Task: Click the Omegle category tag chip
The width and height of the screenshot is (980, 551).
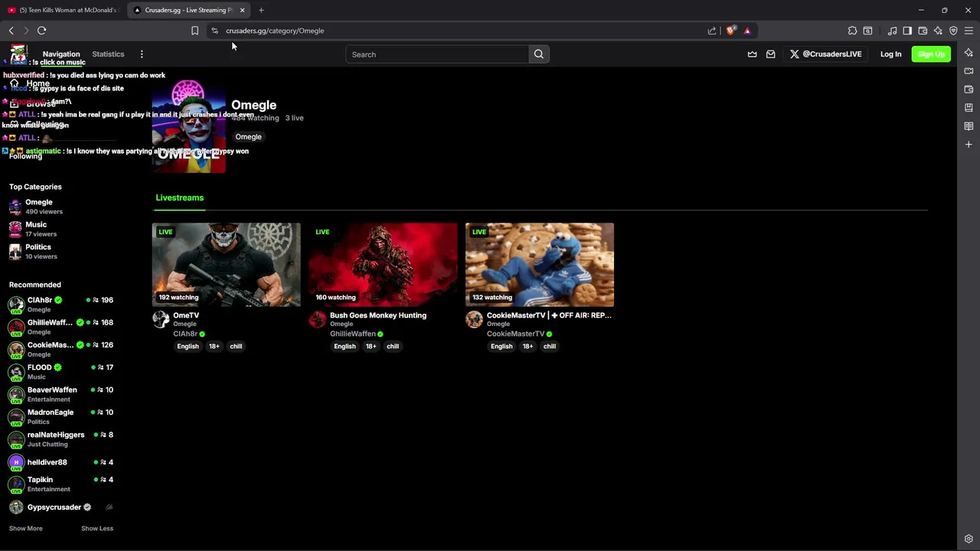Action: [248, 137]
